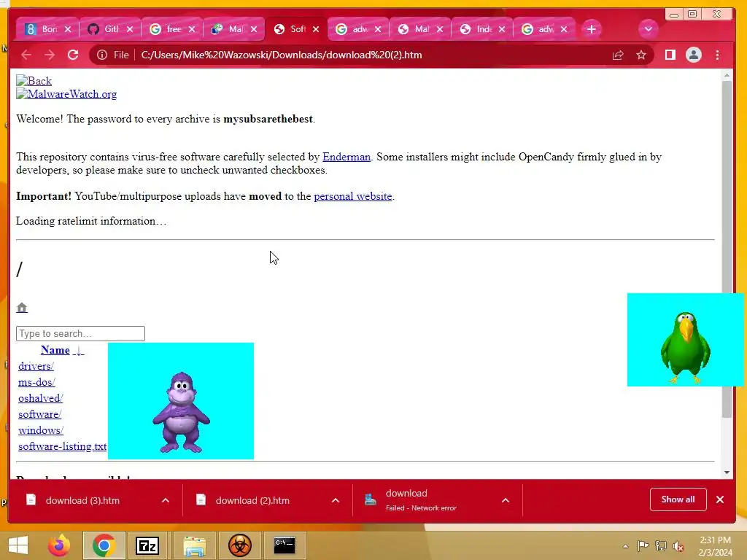Click the Action Center flag icon
This screenshot has width=747, height=560.
(643, 546)
